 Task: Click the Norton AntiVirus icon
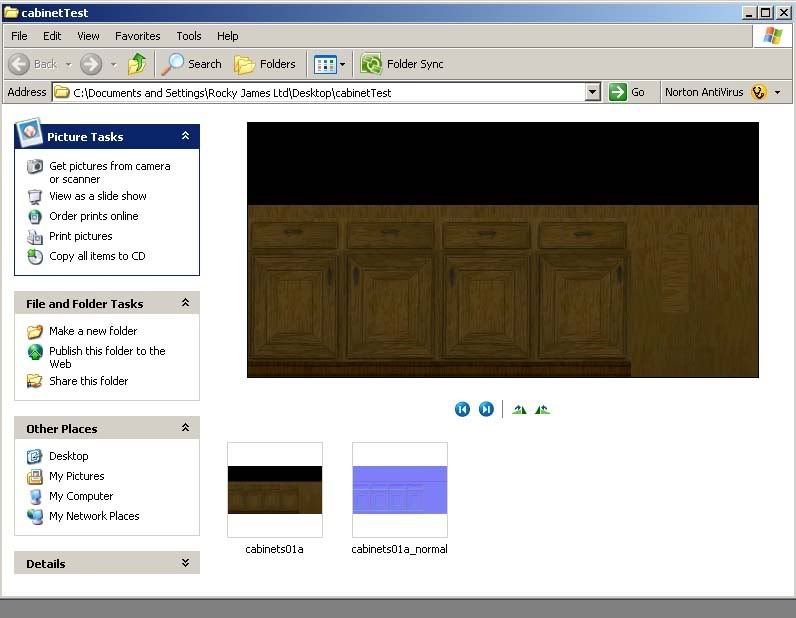point(759,92)
